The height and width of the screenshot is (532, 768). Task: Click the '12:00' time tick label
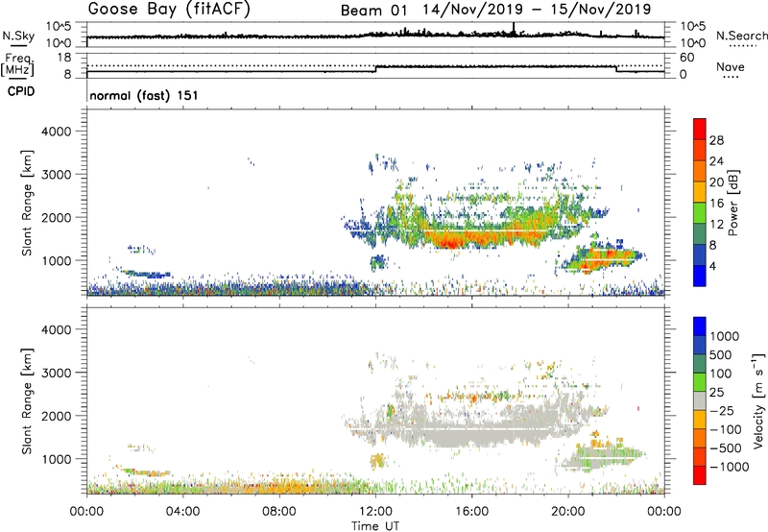[x=375, y=512]
